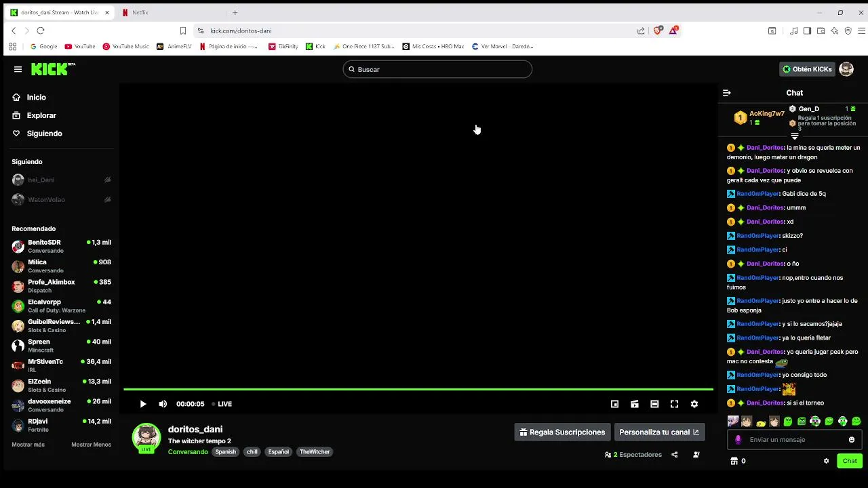Screen dimensions: 868x488
Task: Bookmark this page icon in address bar
Action: (183, 30)
